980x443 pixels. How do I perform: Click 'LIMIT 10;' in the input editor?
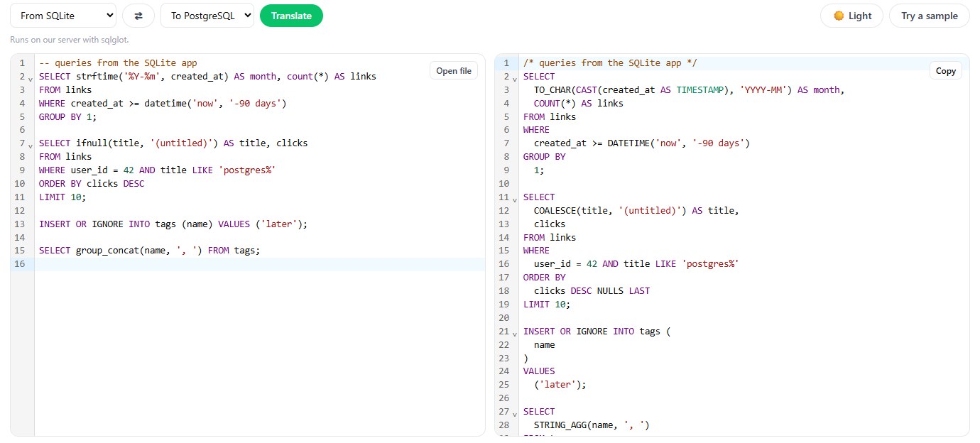tap(62, 197)
